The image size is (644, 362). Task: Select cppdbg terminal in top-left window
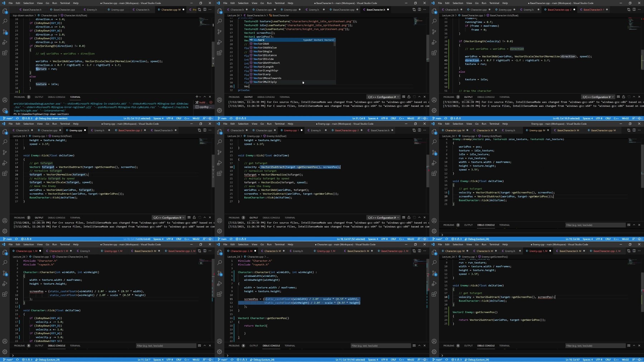point(204,107)
